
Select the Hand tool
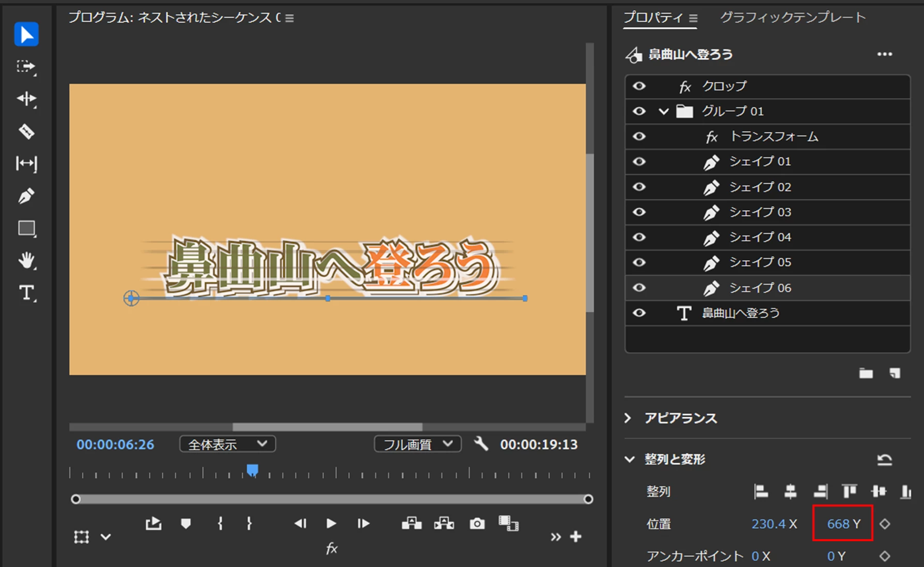[x=27, y=261]
